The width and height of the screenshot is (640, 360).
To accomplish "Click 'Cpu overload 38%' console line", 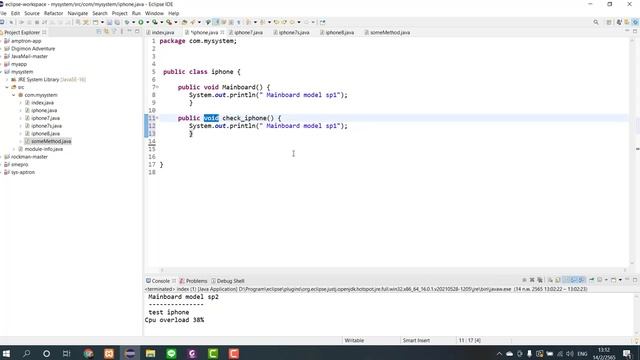I will [174, 320].
